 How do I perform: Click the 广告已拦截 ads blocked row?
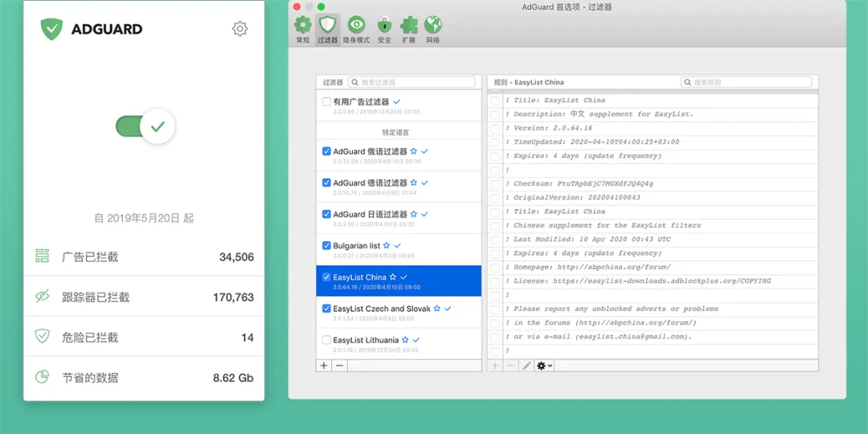tap(144, 257)
